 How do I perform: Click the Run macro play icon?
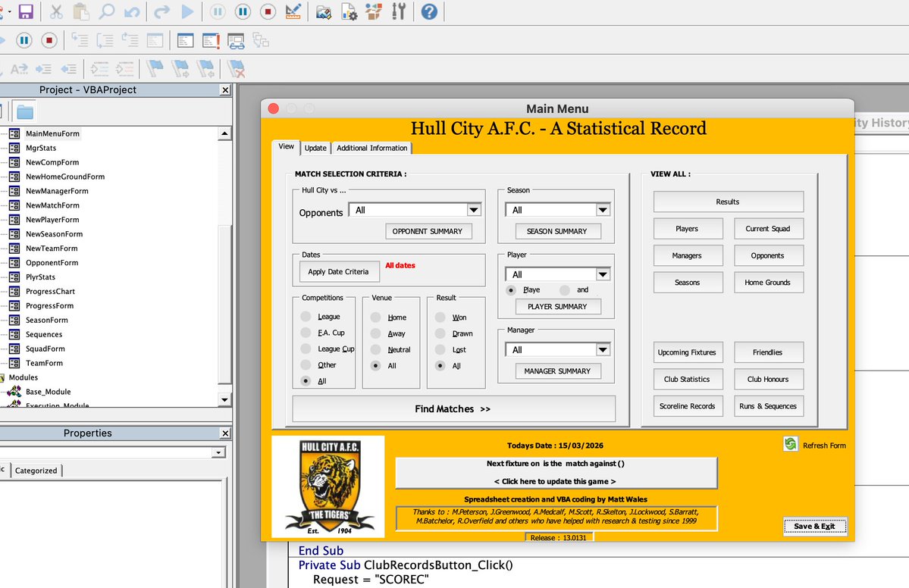tap(187, 11)
